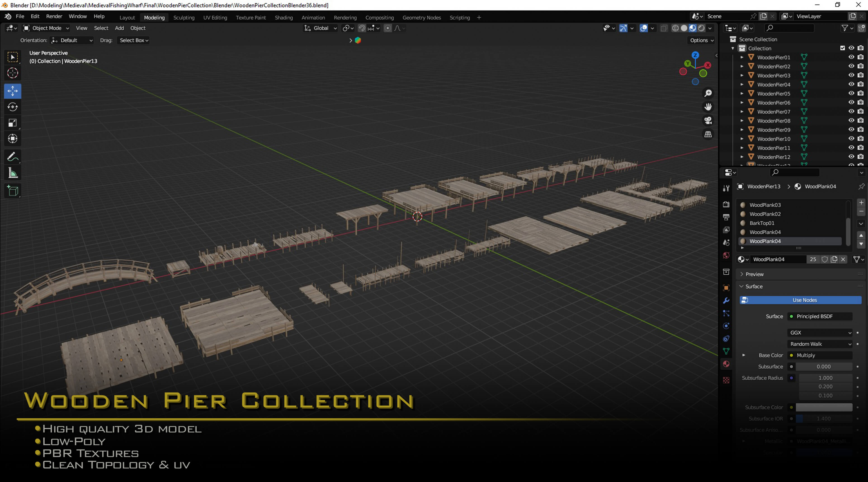
Task: Open the Texture properties tab
Action: point(726,380)
